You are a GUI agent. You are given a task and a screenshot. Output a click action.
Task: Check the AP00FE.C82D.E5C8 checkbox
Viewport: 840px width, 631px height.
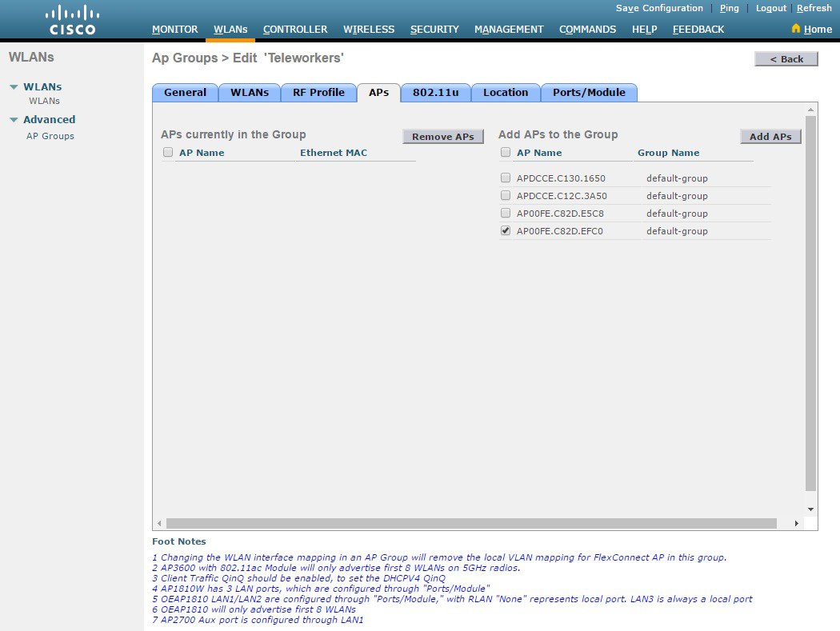coord(506,213)
